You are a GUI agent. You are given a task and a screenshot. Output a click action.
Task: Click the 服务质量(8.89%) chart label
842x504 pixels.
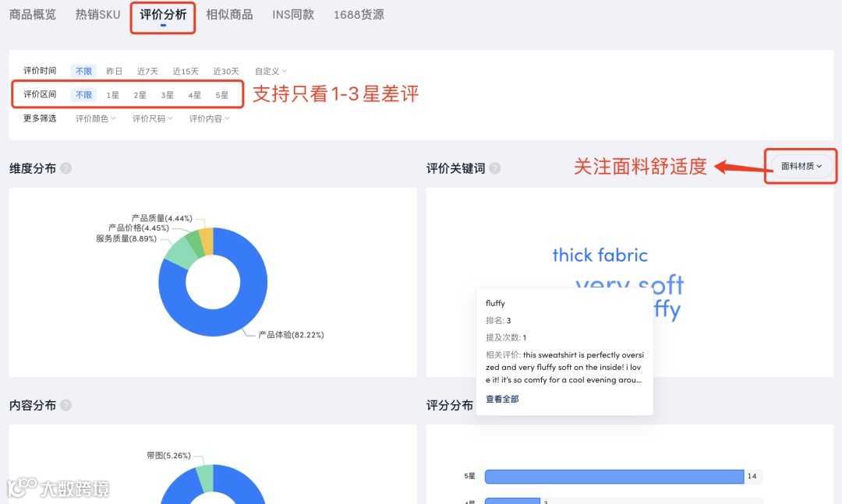coord(126,238)
